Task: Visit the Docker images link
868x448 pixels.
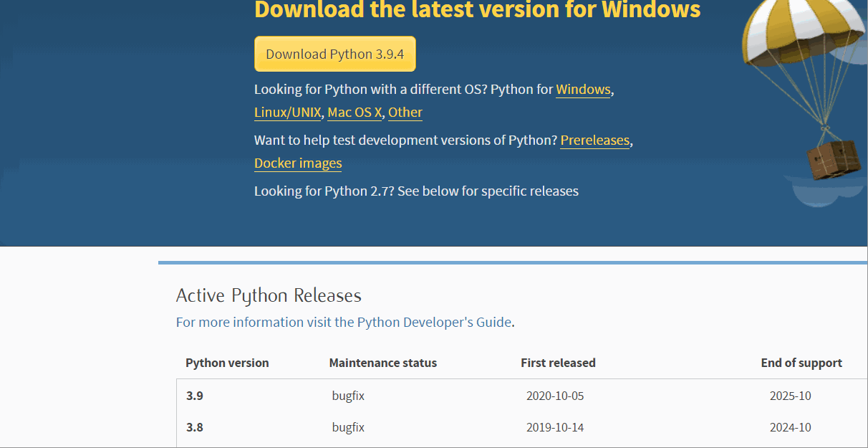Action: pos(298,163)
